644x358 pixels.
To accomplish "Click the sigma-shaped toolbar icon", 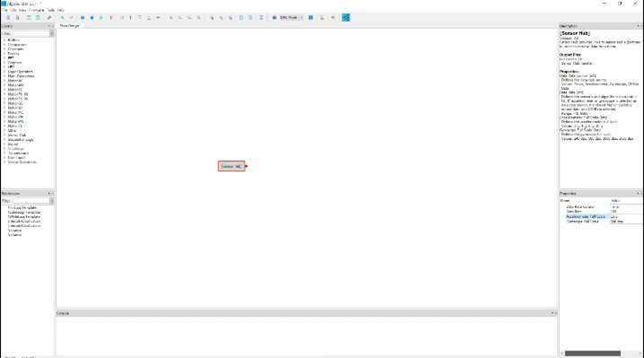I will 261,18.
